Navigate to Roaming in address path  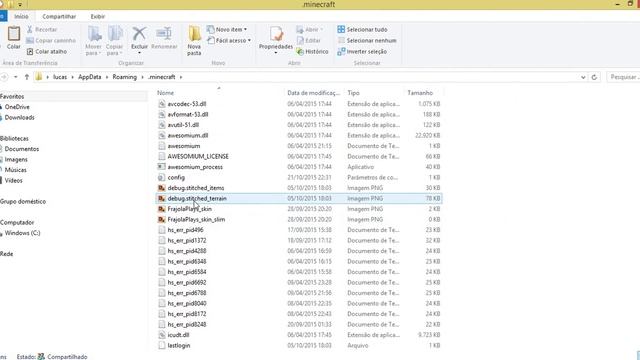coord(124,77)
